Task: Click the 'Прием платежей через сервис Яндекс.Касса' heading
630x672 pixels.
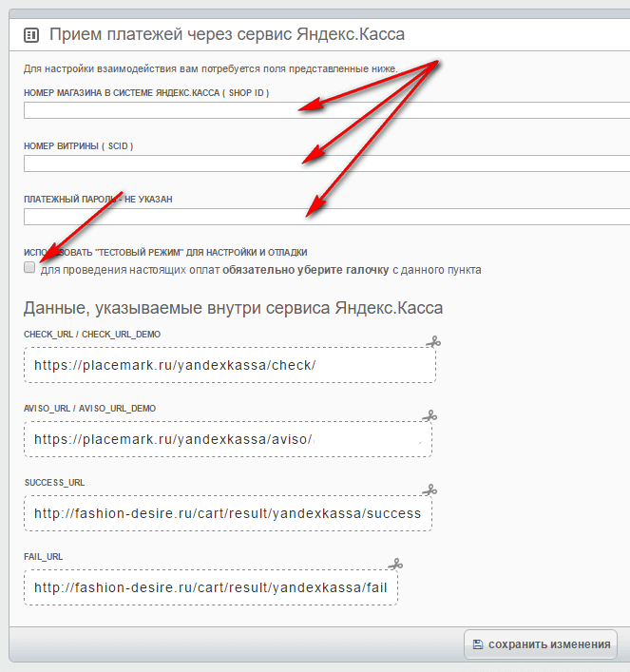Action: pos(227,34)
